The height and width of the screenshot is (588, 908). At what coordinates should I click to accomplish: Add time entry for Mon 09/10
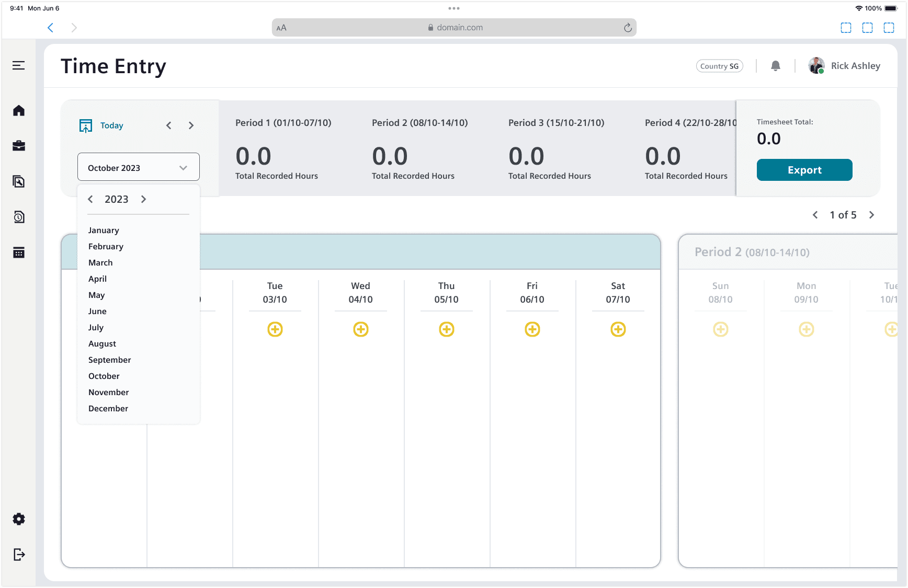pyautogui.click(x=807, y=329)
